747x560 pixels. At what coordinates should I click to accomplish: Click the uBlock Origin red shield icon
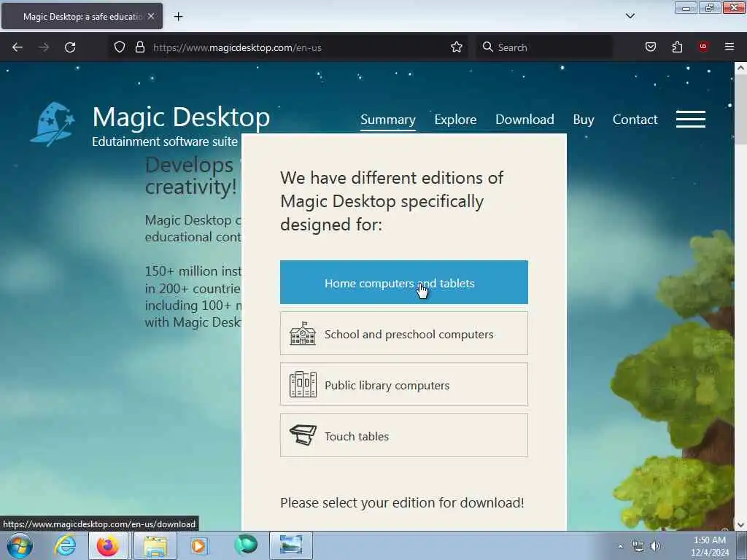[x=703, y=47]
